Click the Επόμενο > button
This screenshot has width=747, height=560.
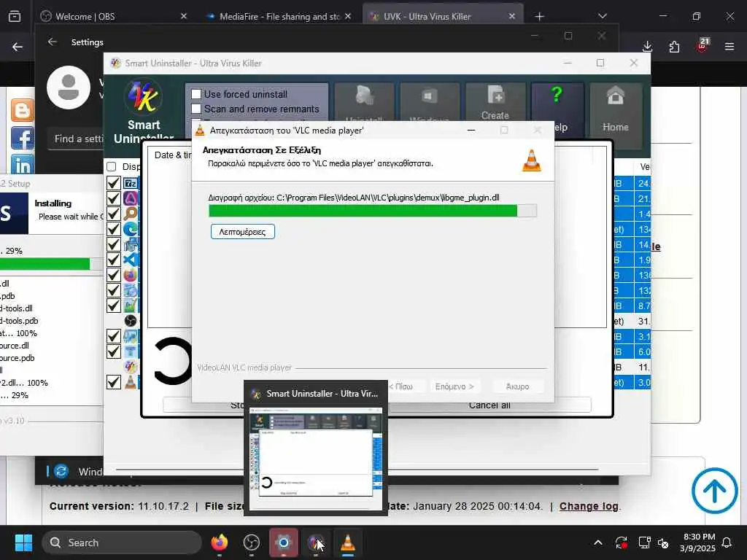(454, 386)
